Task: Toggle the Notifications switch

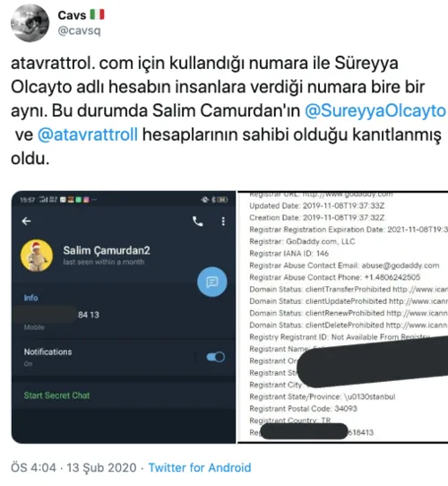Action: pyautogui.click(x=216, y=357)
